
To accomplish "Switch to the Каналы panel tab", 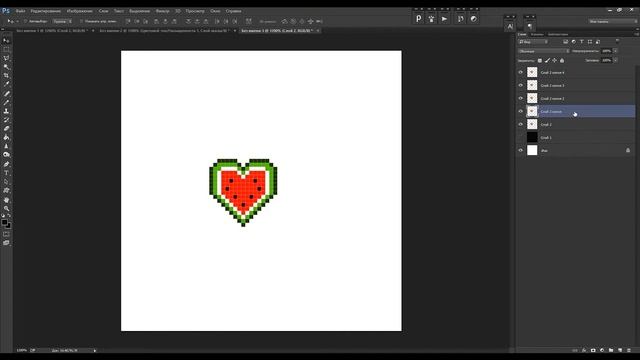I will pyautogui.click(x=537, y=34).
